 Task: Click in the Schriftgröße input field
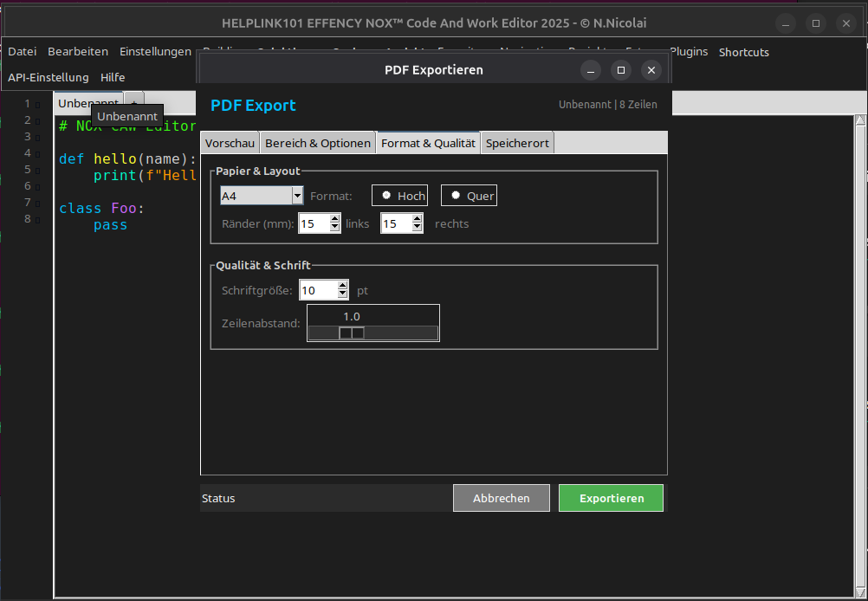317,290
